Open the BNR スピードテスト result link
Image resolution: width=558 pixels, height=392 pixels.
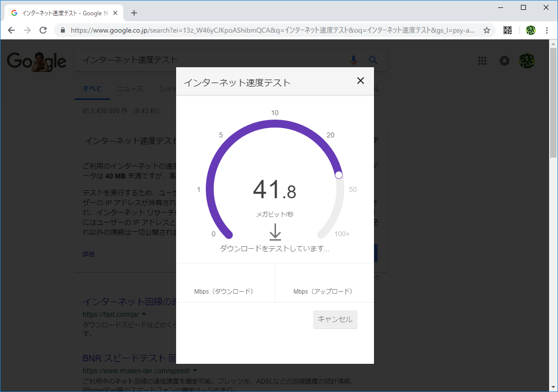click(124, 359)
